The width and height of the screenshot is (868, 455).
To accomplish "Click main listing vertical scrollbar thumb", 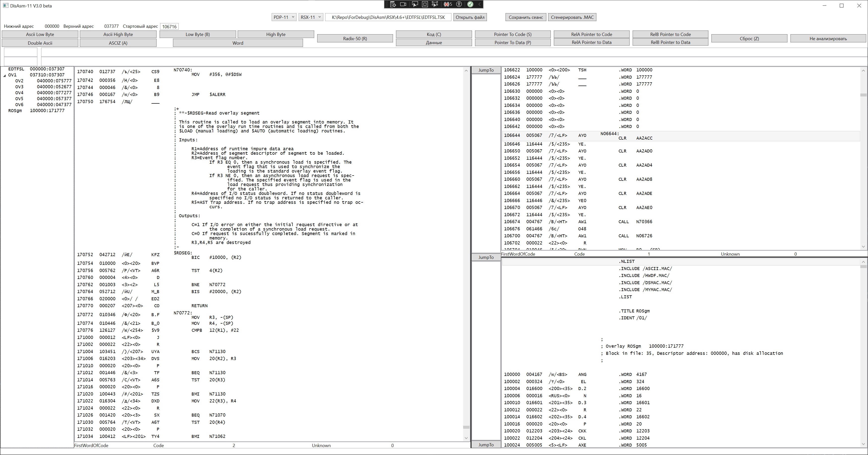I will click(x=466, y=427).
